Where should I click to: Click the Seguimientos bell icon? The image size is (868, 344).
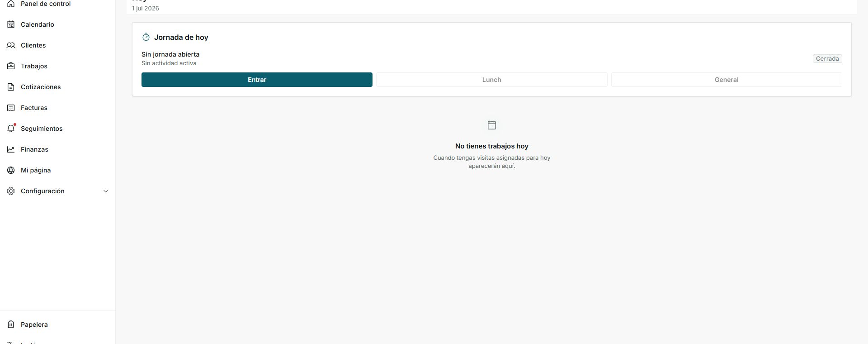(x=11, y=129)
